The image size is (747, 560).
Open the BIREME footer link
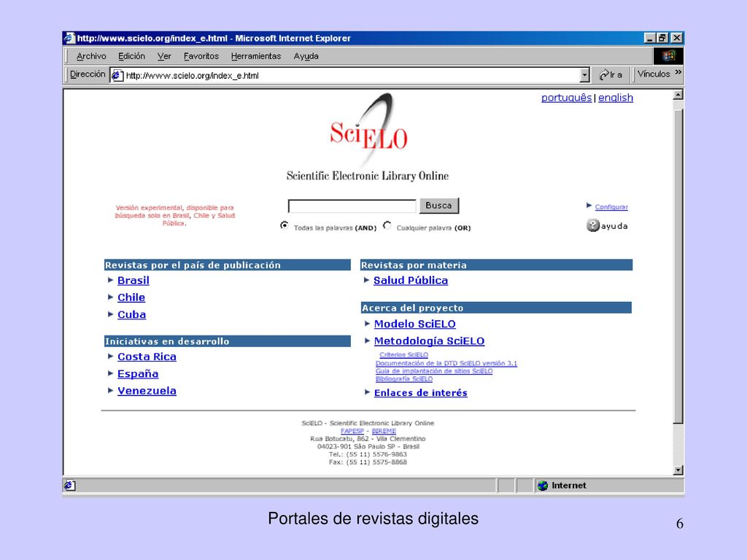(384, 431)
